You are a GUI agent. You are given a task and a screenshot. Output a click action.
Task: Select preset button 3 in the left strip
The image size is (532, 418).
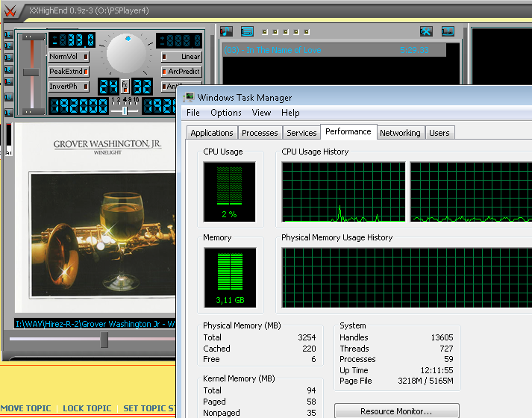[8, 57]
